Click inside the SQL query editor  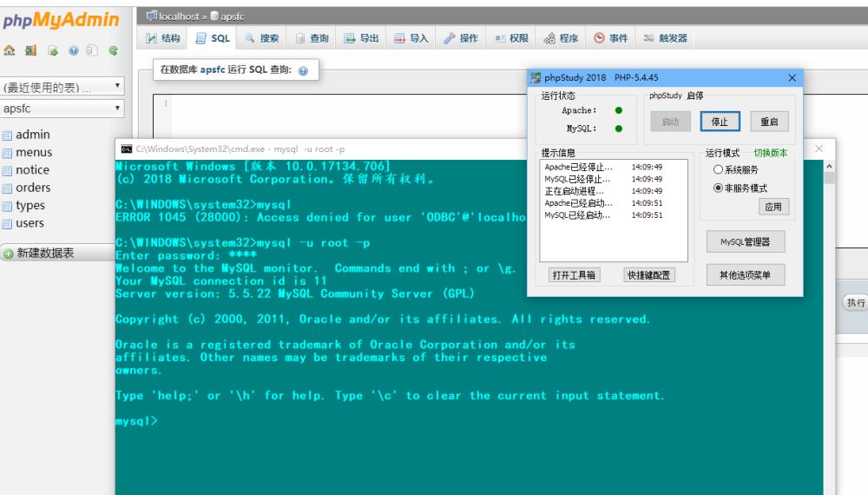(349, 116)
